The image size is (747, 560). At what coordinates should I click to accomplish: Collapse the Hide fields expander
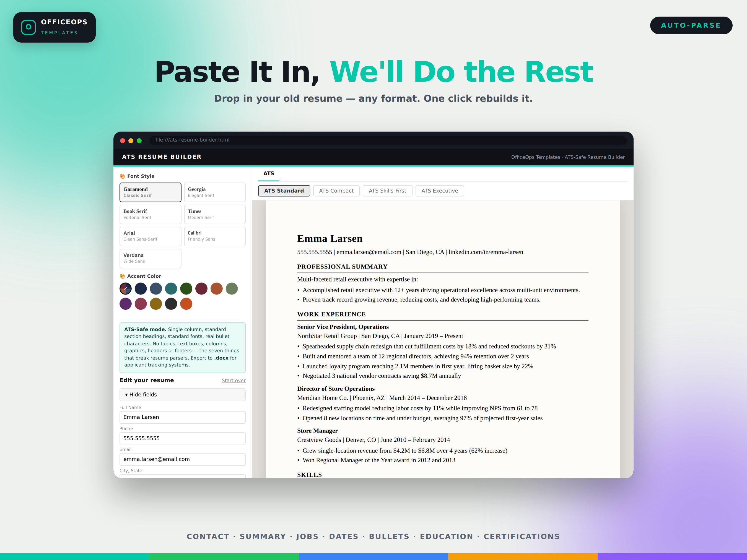point(182,395)
